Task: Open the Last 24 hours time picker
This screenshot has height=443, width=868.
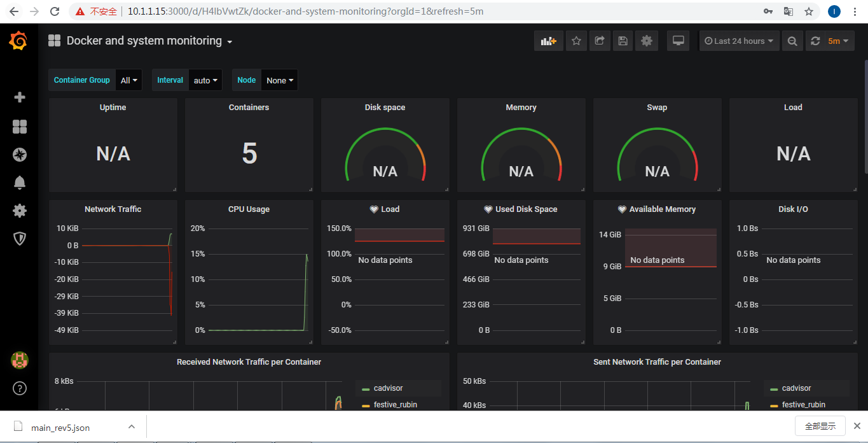Action: pyautogui.click(x=739, y=41)
